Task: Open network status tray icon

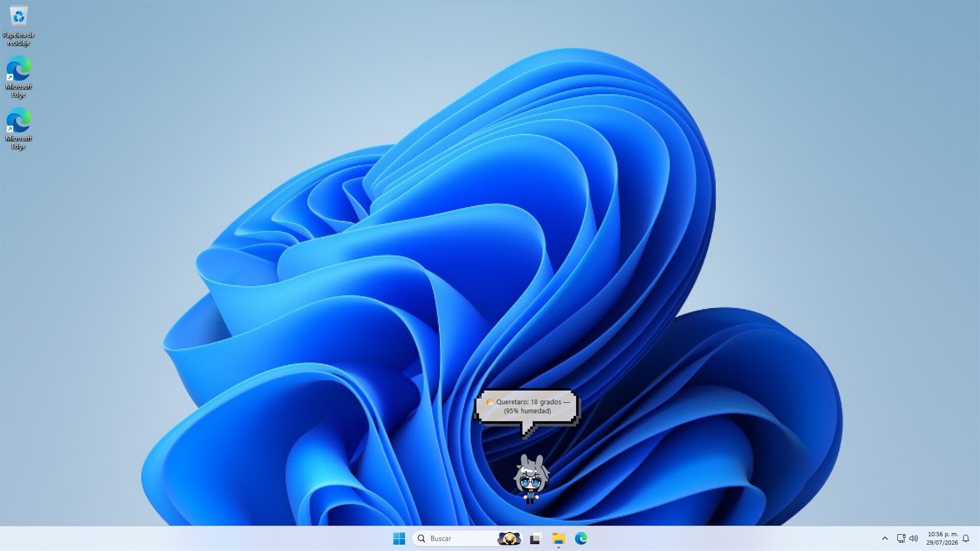Action: click(901, 538)
